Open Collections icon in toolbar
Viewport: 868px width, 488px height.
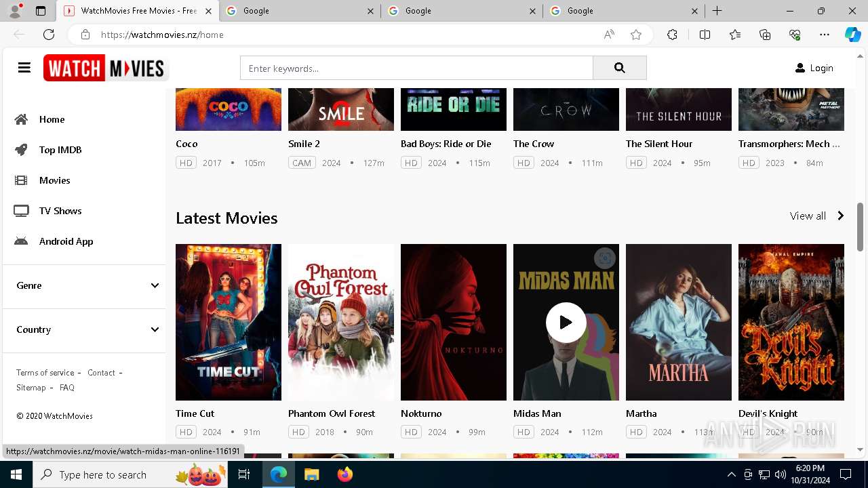[x=765, y=35]
